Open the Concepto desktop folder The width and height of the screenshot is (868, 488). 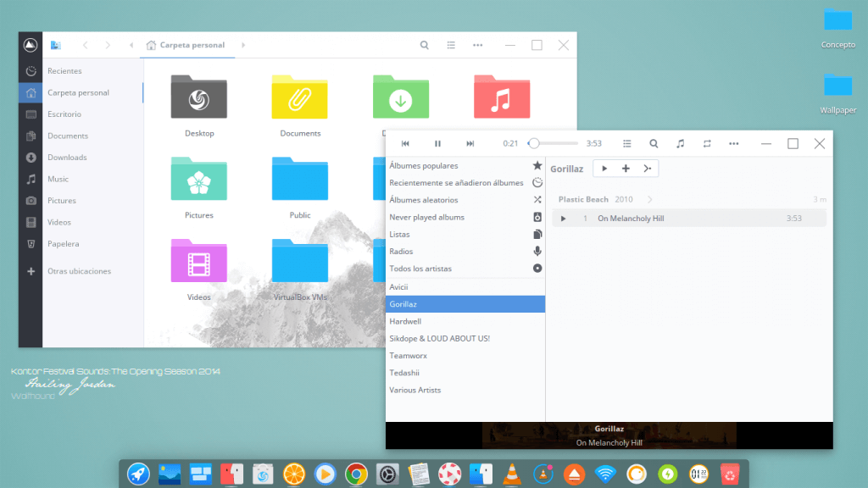click(837, 28)
